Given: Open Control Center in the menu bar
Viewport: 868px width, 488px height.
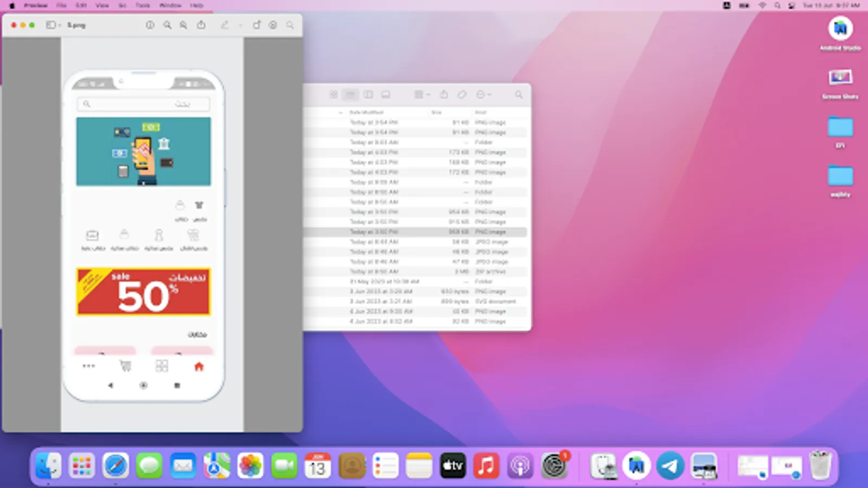Looking at the screenshot, I should click(792, 5).
